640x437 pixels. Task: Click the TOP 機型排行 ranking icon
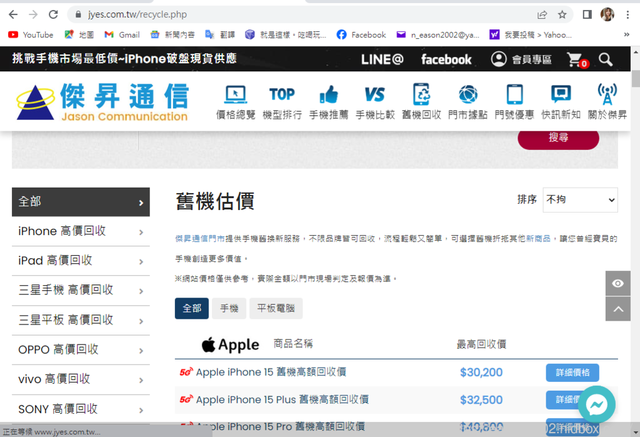(281, 101)
